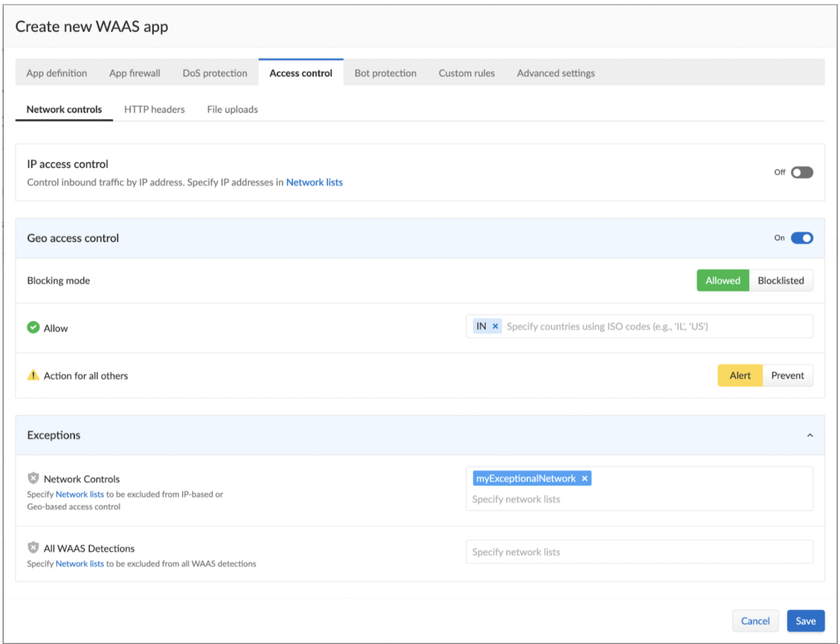Screen dimensions: 840x644
Task: Click the Exceptions heading text
Action: (54, 435)
